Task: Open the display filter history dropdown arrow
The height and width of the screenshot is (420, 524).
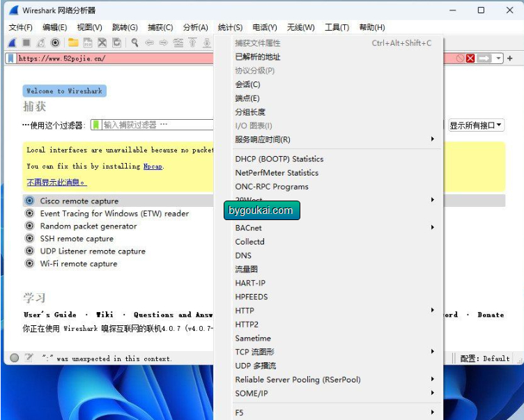Action: point(498,59)
